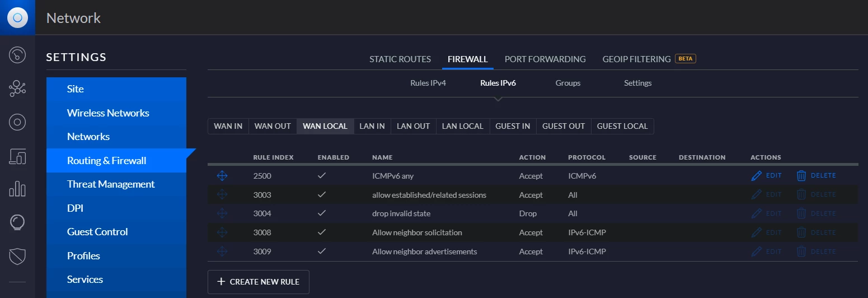Open the Insights lightbulb icon
Viewport: 868px width, 298px height.
pyautogui.click(x=17, y=222)
